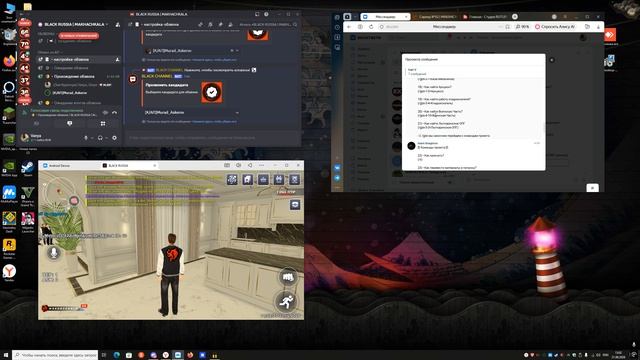Open downloads icon in Yandex browser toolbar
Viewport: 640px width, 360px height.
598,27
